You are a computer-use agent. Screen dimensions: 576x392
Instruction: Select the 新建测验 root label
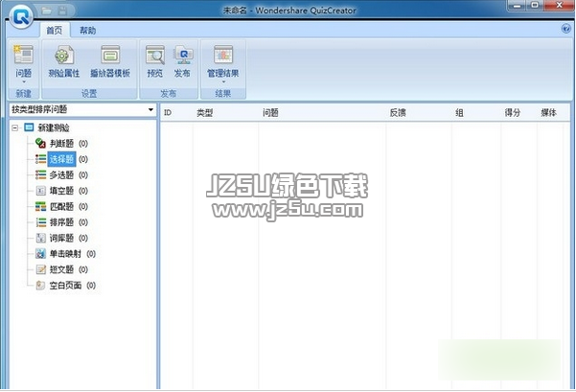click(54, 127)
